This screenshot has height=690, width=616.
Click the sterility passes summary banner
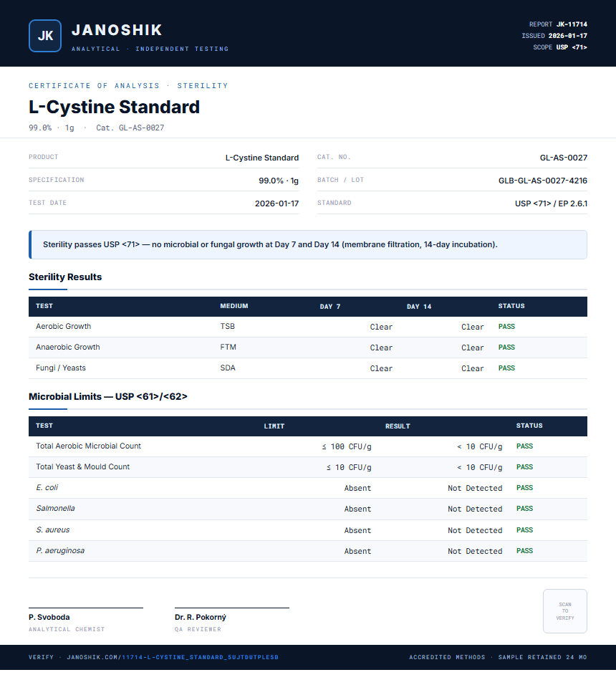coord(308,244)
